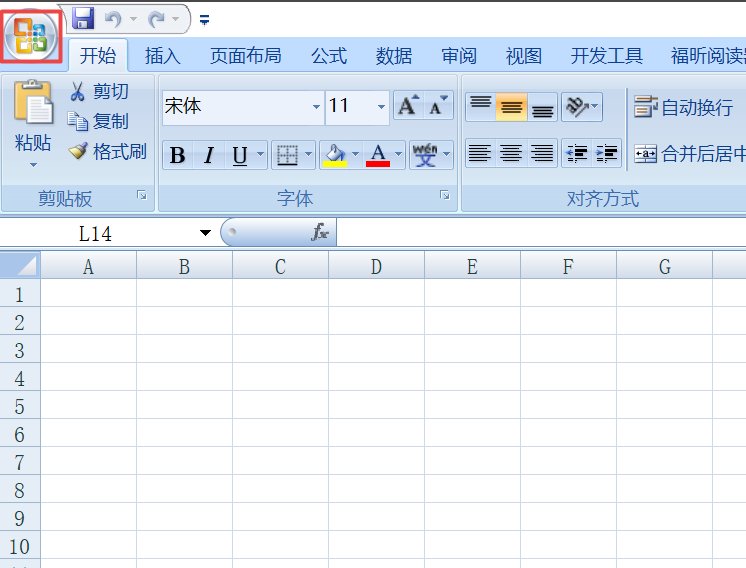Select cell C3 in the grid
Screen dimensions: 746x568
point(280,351)
